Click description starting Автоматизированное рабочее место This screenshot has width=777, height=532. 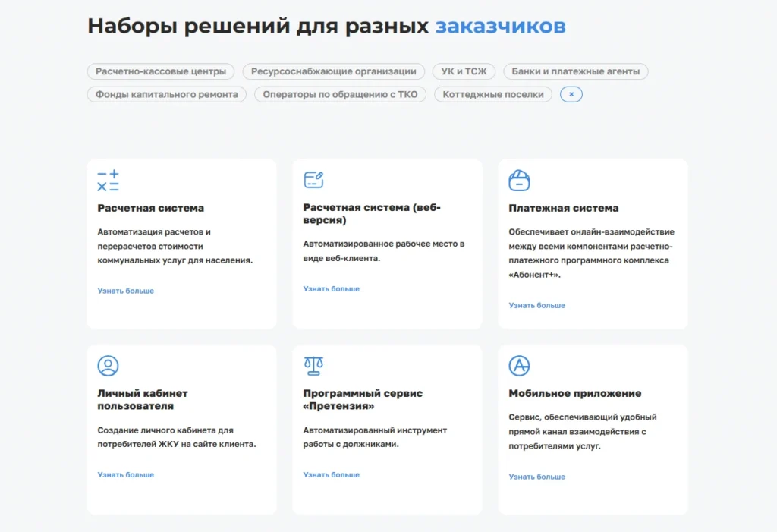pyautogui.click(x=383, y=251)
